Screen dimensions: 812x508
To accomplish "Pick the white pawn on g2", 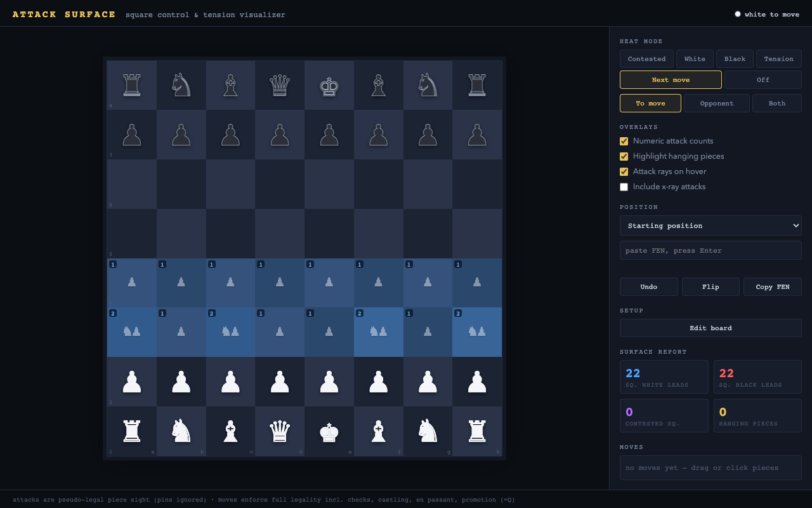I will tap(428, 382).
